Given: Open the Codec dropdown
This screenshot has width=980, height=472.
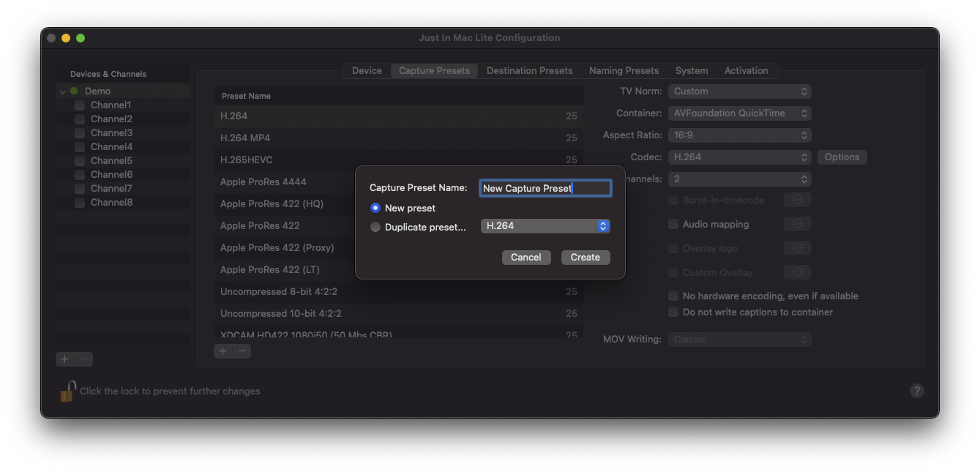Looking at the screenshot, I should coord(739,157).
